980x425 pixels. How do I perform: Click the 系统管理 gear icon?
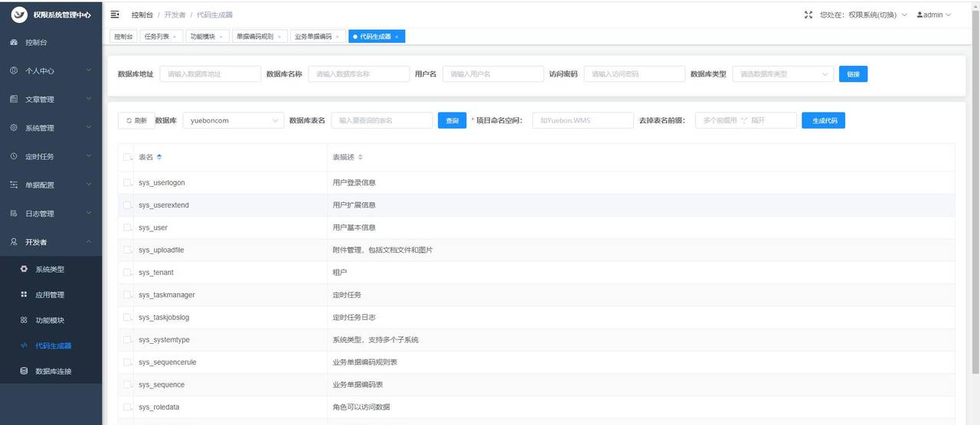click(14, 128)
